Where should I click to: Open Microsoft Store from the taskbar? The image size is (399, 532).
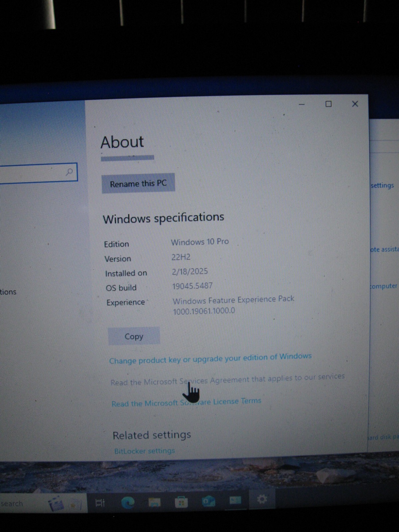[x=181, y=502]
